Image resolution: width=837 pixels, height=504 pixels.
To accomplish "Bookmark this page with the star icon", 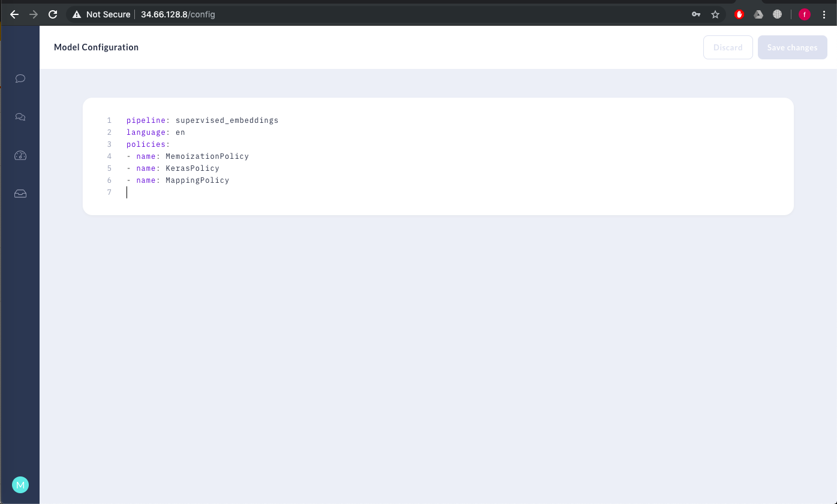I will (x=715, y=14).
